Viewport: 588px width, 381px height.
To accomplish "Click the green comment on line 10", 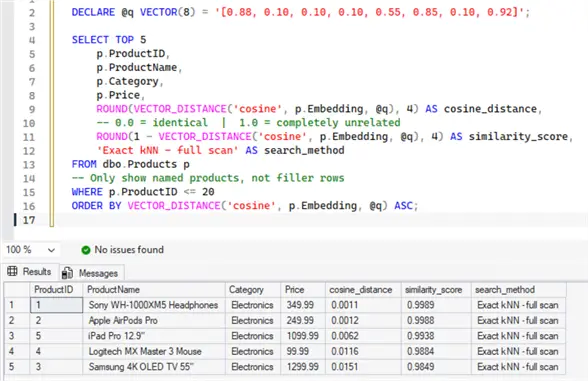I will pyautogui.click(x=248, y=123).
